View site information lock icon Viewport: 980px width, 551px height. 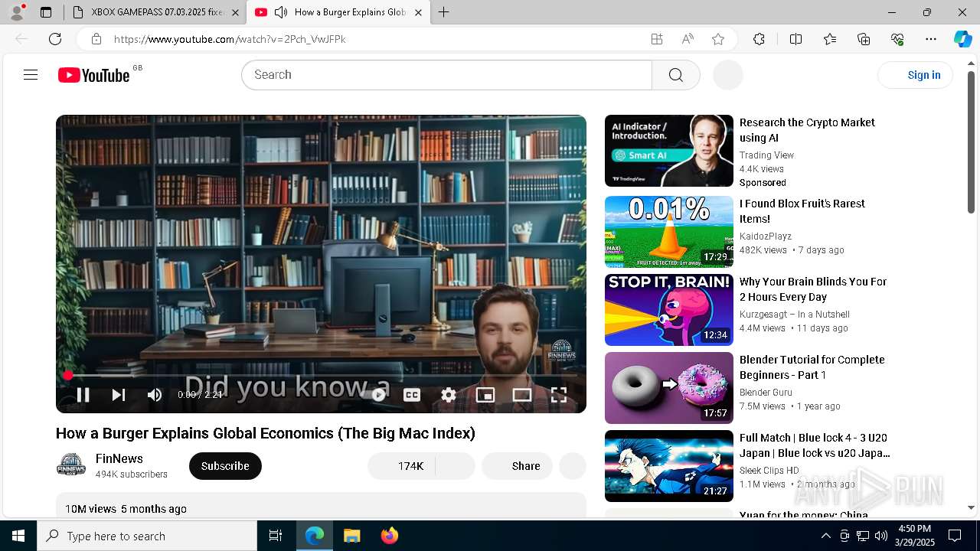(96, 39)
